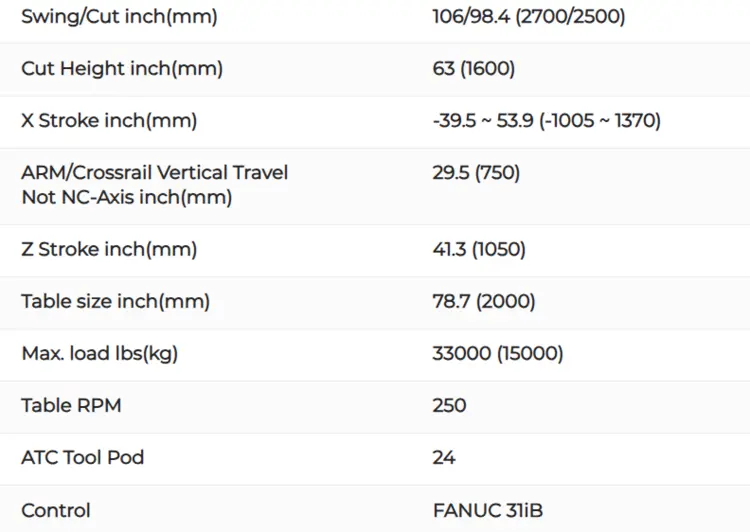750x532 pixels.
Task: Select the FANUC 31iB control value
Action: (488, 510)
